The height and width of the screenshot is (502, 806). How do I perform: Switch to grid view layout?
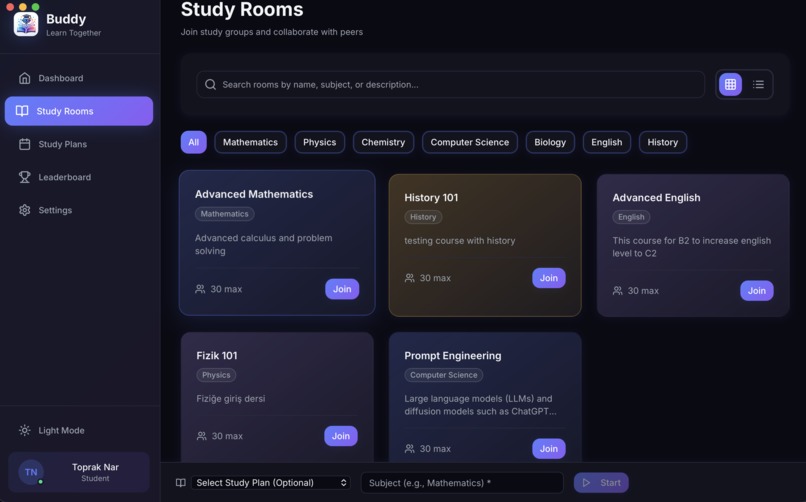[x=730, y=84]
